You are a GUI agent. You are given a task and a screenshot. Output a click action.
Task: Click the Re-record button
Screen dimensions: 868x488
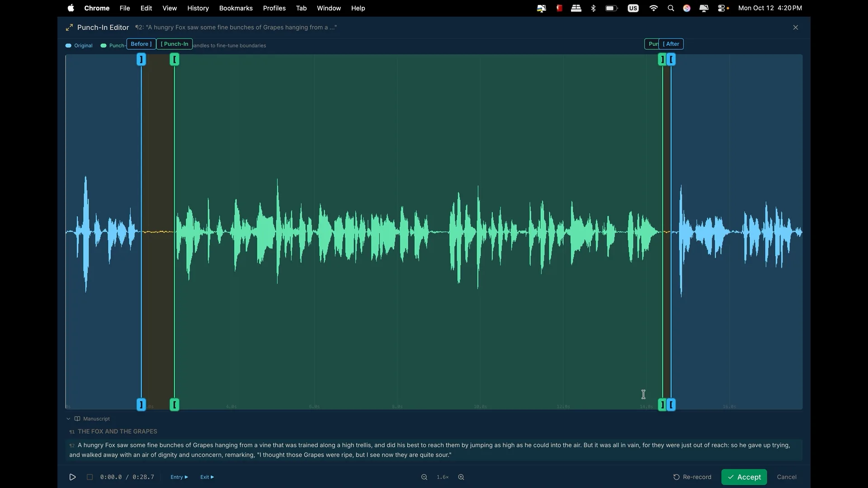[x=692, y=477]
